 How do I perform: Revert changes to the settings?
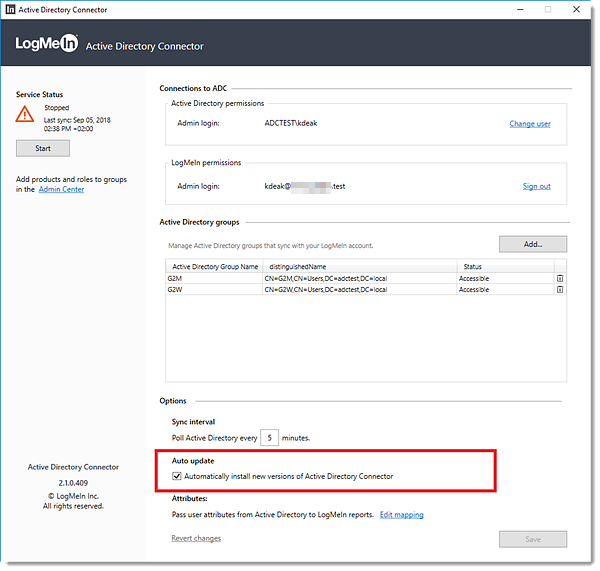(196, 538)
